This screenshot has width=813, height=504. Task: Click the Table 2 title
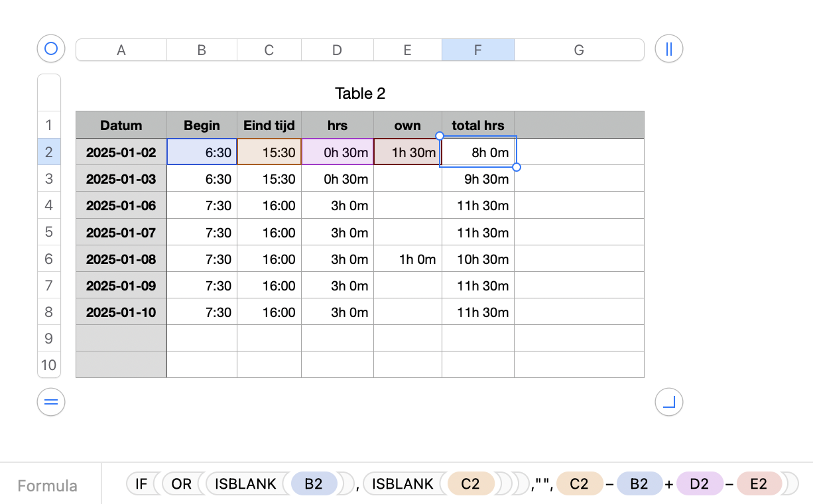tap(360, 94)
